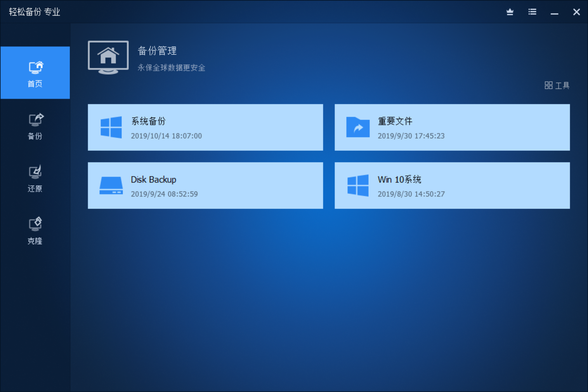This screenshot has height=392, width=588.
Task: Open the 克隆 clone section in the sidebar
Action: pyautogui.click(x=35, y=231)
